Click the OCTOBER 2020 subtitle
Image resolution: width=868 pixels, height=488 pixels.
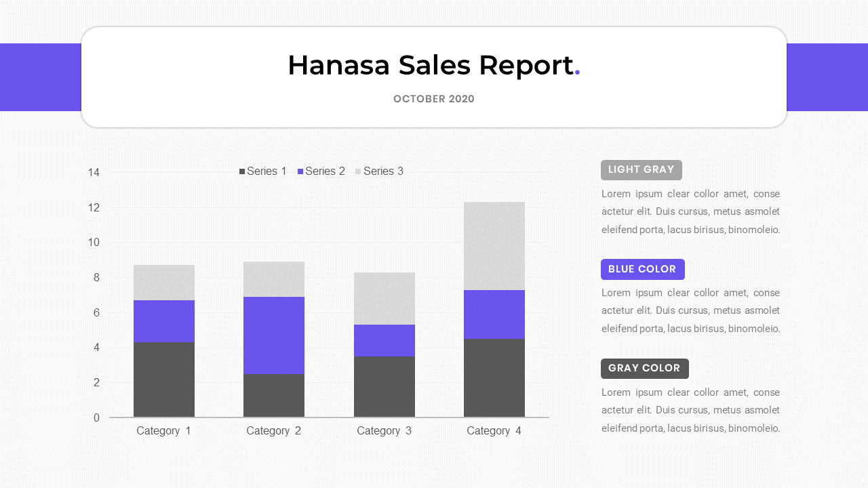[x=434, y=99]
